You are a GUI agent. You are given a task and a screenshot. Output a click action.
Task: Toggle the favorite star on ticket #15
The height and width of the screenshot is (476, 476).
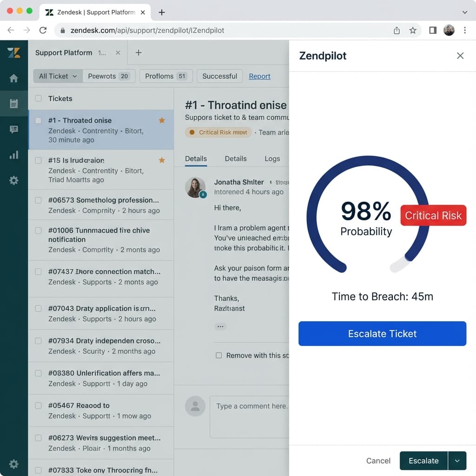pos(162,160)
